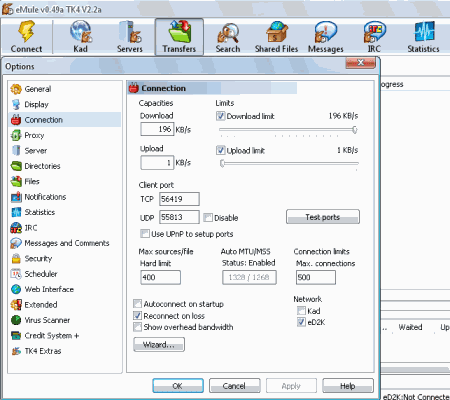This screenshot has width=450, height=400.
Task: Select the Credit System + icon
Action: point(16,335)
